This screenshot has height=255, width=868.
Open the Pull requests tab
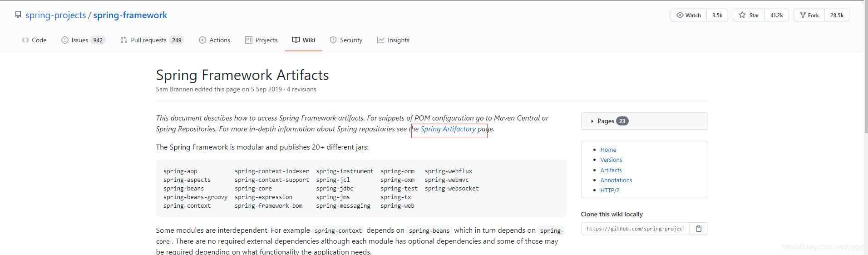click(x=152, y=40)
